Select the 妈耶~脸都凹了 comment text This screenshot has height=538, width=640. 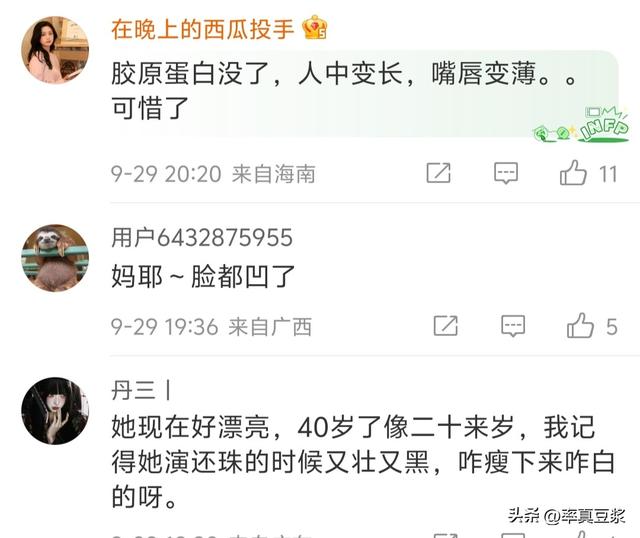203,276
